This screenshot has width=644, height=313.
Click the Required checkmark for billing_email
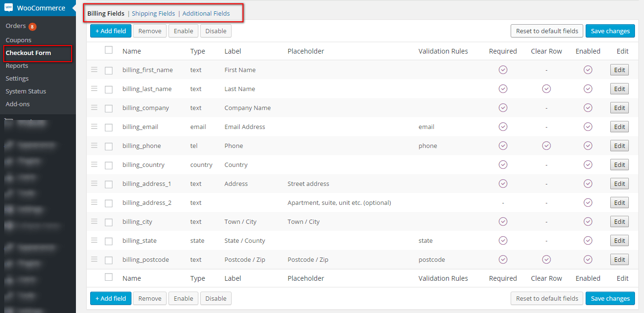click(503, 126)
